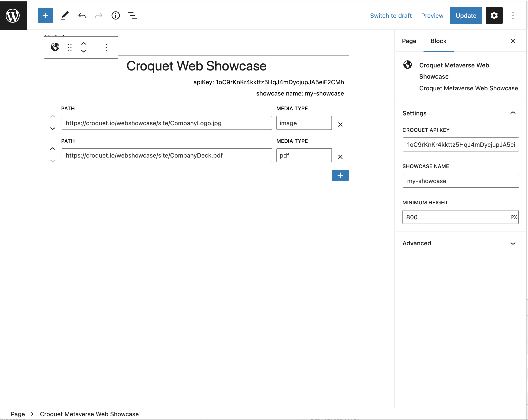The height and width of the screenshot is (420, 528).
Task: Click the image media type field
Action: click(304, 123)
